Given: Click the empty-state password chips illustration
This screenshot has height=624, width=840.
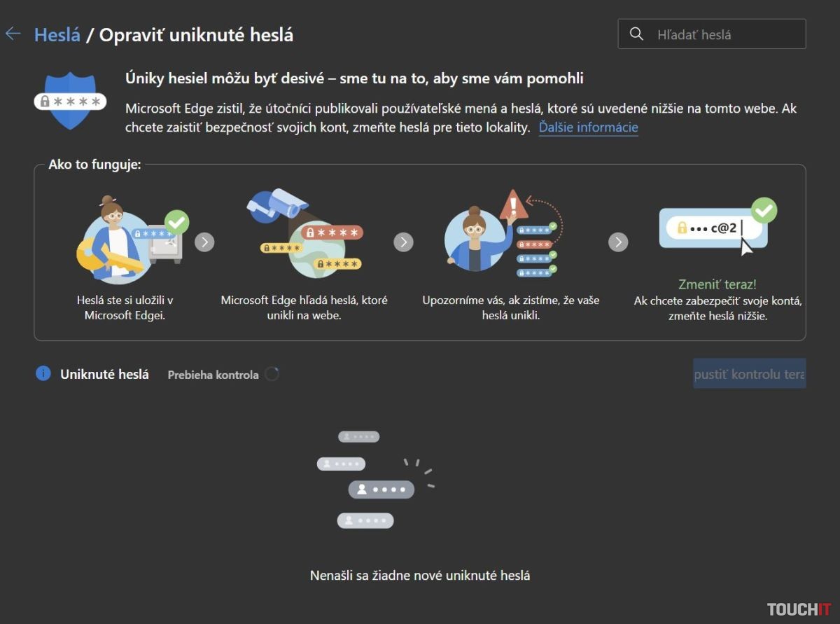Looking at the screenshot, I should click(x=374, y=480).
